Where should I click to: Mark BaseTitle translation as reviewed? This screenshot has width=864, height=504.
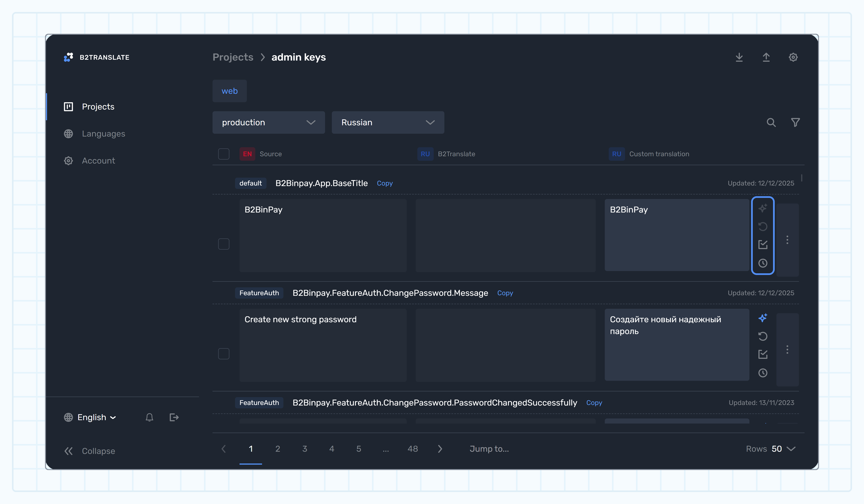coord(763,245)
